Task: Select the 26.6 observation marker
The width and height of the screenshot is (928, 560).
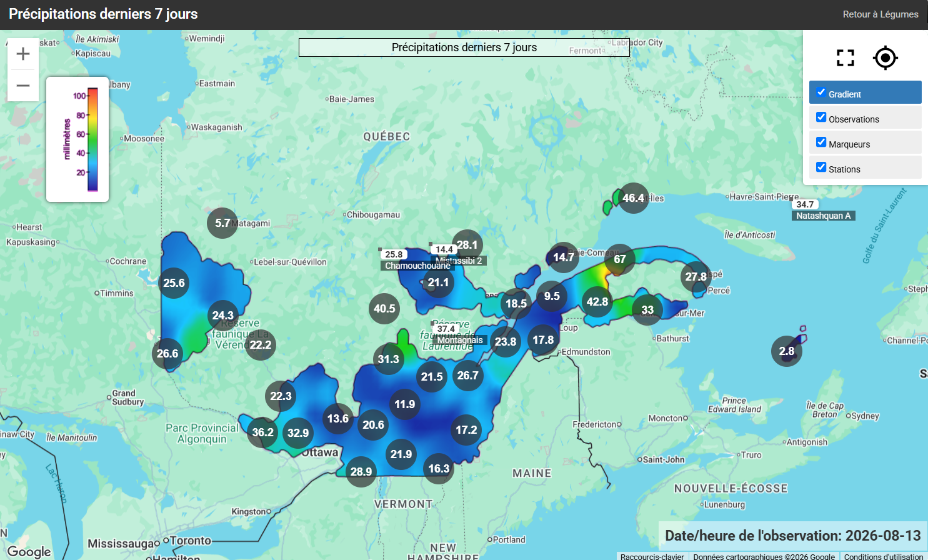Action: pyautogui.click(x=167, y=354)
